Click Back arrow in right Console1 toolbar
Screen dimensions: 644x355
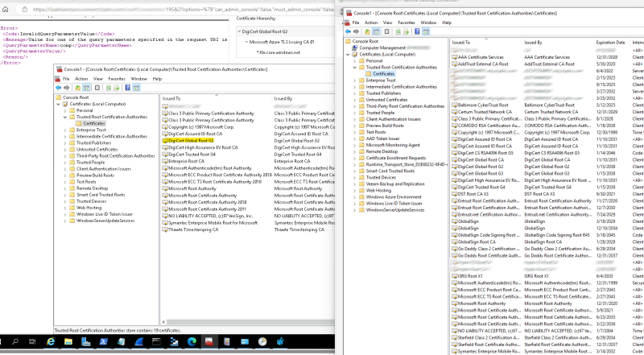coord(348,31)
